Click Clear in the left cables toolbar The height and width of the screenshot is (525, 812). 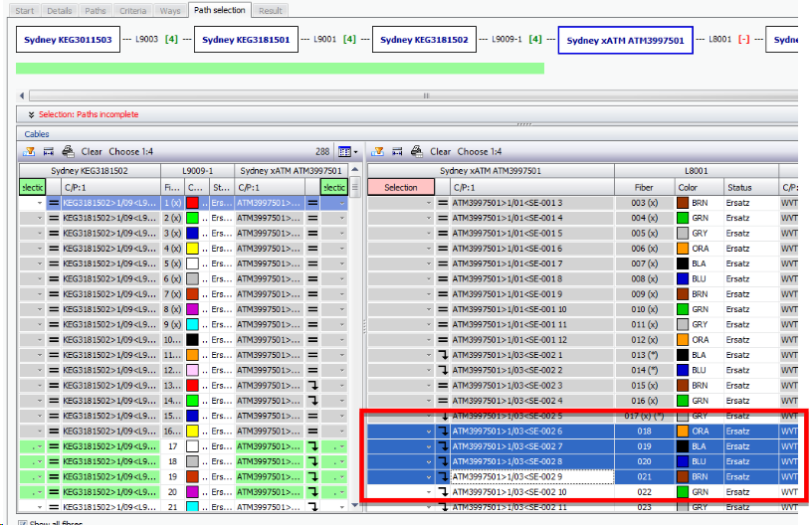(x=92, y=151)
